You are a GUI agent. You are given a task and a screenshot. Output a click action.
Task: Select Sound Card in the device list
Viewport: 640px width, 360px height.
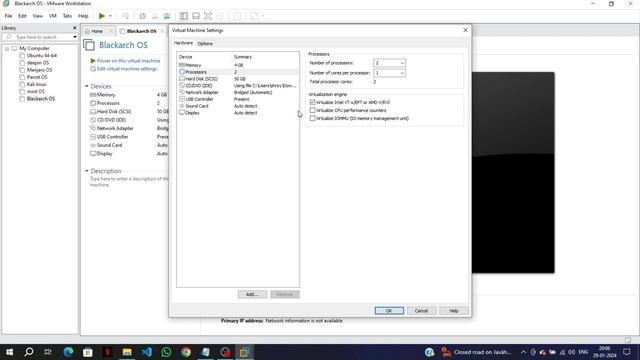[238, 106]
